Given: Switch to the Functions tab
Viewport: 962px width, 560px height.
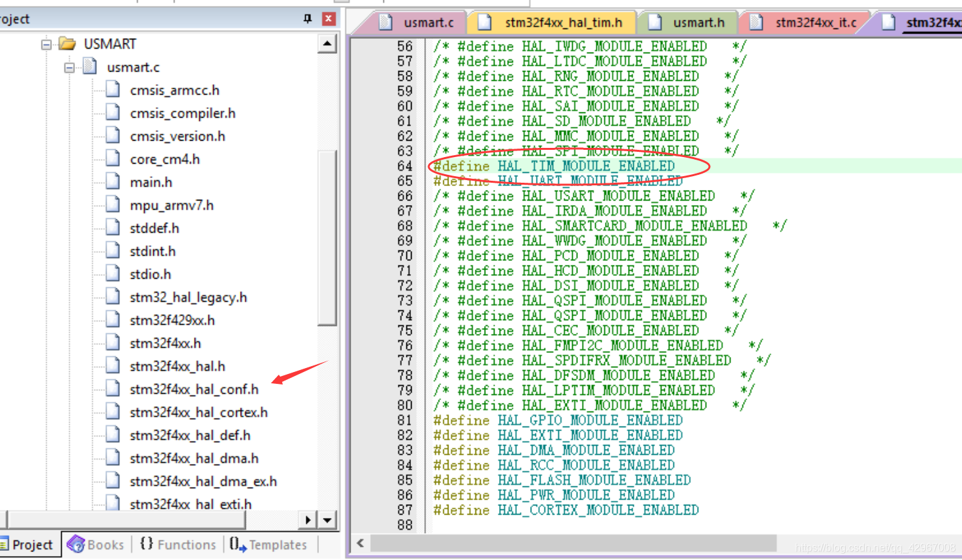Looking at the screenshot, I should click(x=178, y=544).
